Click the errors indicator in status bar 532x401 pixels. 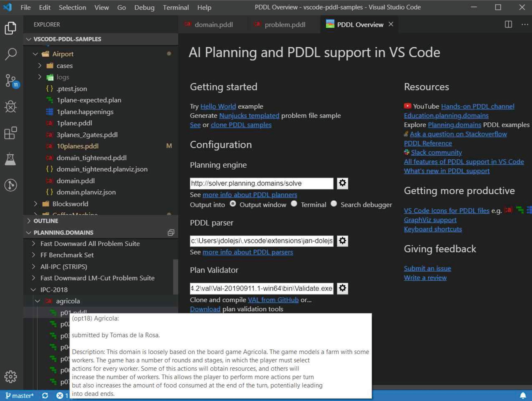click(x=62, y=396)
